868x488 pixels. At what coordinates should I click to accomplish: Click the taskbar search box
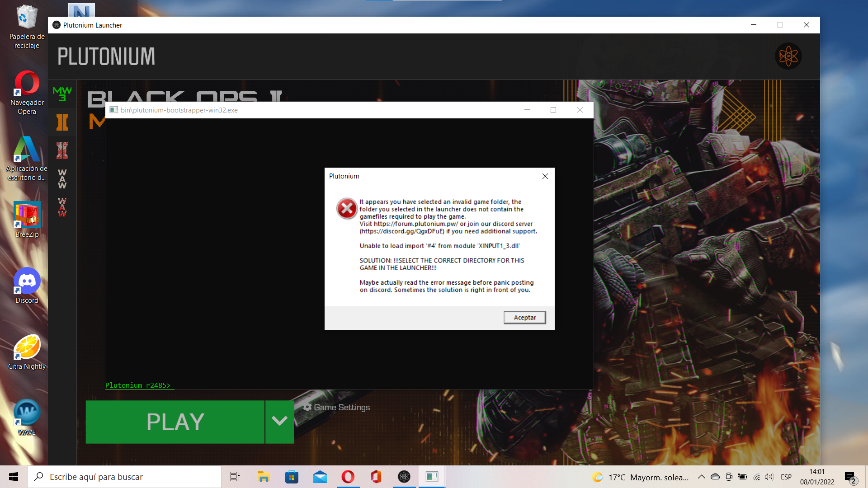click(124, 477)
